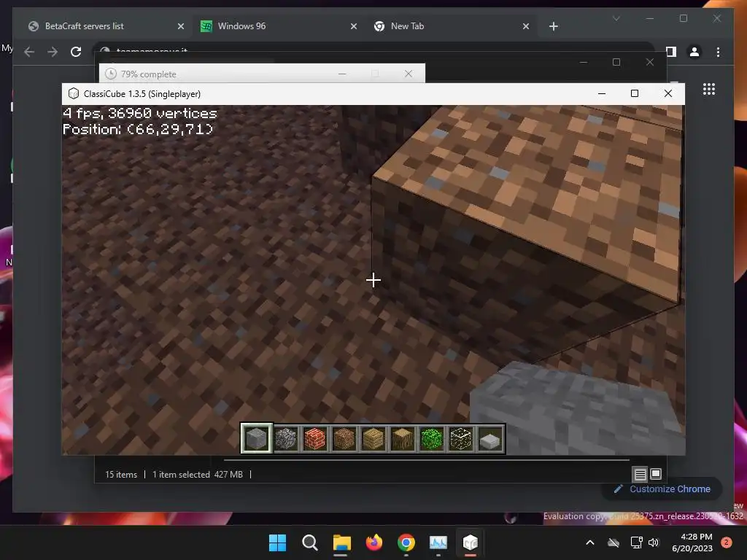Select the log block in the hotbar
Image resolution: width=747 pixels, height=560 pixels.
(403, 438)
